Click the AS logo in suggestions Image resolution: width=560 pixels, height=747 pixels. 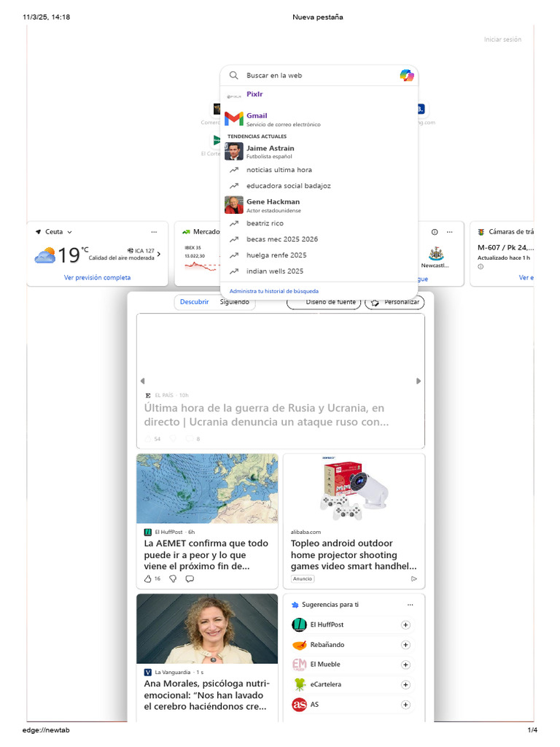pos(299,705)
